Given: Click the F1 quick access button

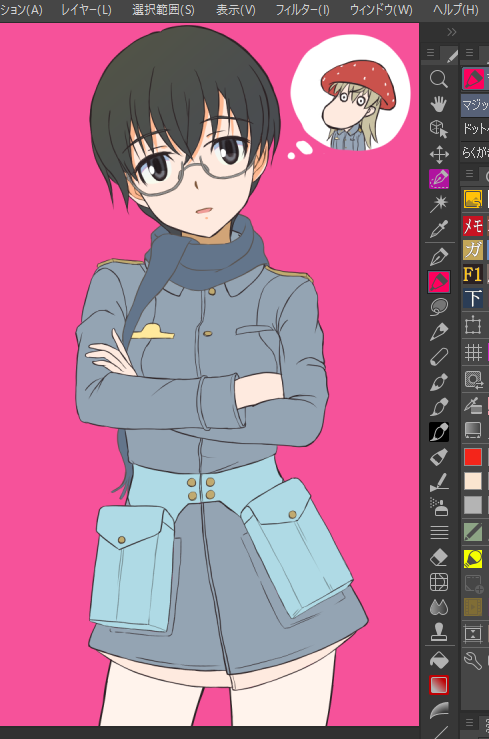Looking at the screenshot, I should [473, 274].
